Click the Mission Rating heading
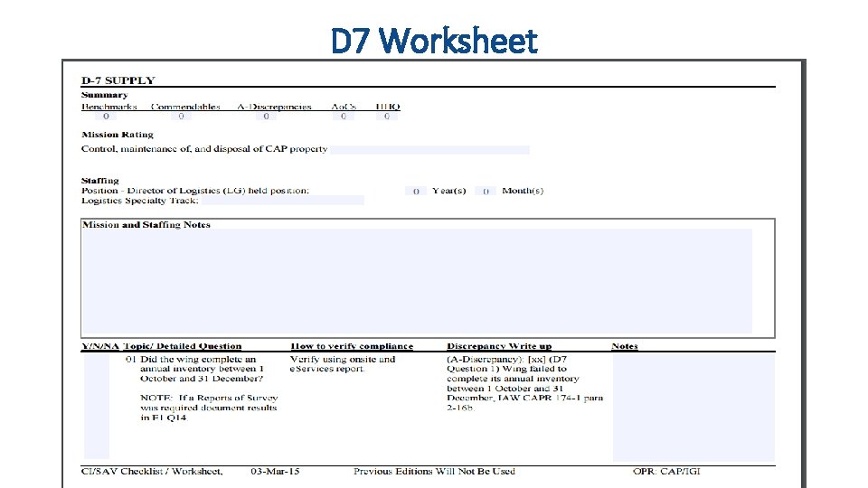Image resolution: width=868 pixels, height=488 pixels. (x=118, y=135)
